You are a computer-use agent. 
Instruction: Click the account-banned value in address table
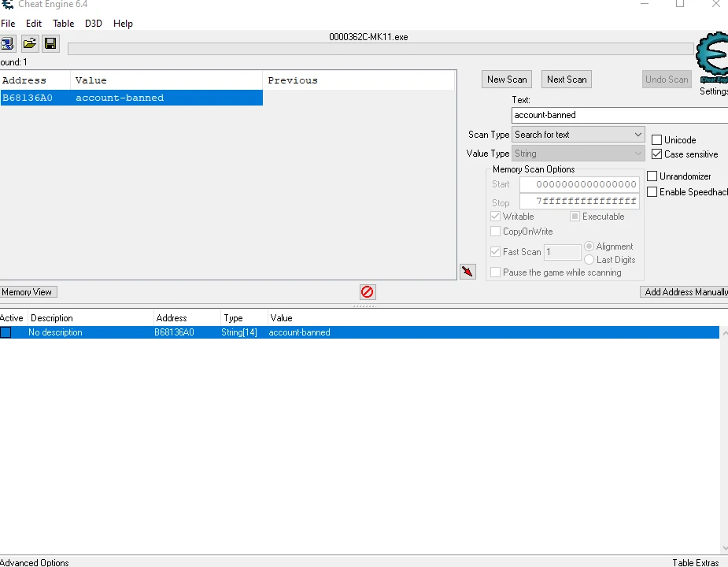click(300, 332)
